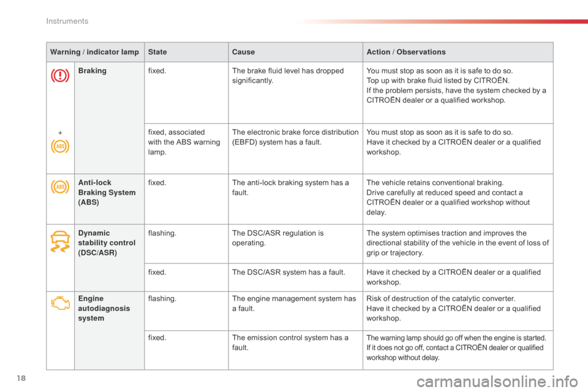Click the red brake warning lamp icon
Image resolution: width=588 pixels, height=392 pixels.
coord(60,78)
